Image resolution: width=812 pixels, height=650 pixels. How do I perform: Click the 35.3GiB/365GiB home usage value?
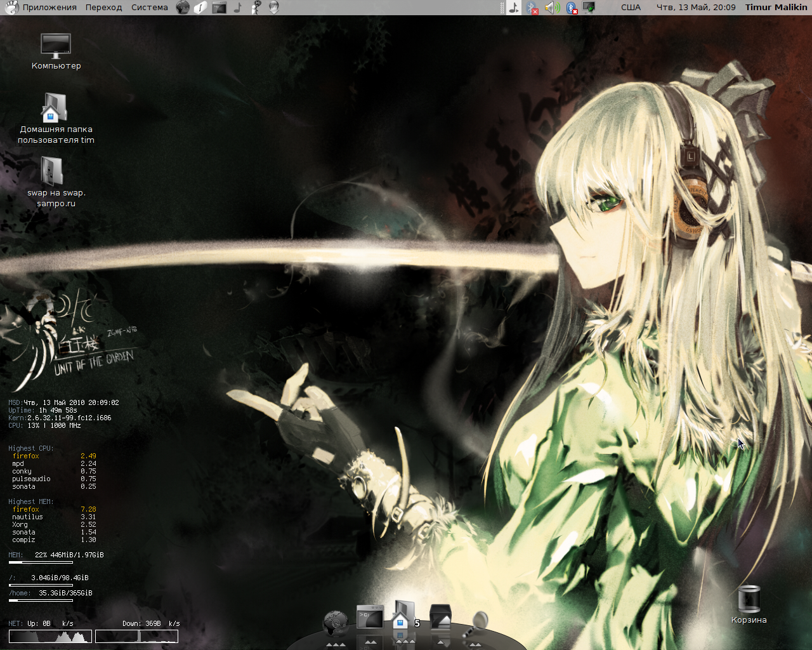[65, 594]
